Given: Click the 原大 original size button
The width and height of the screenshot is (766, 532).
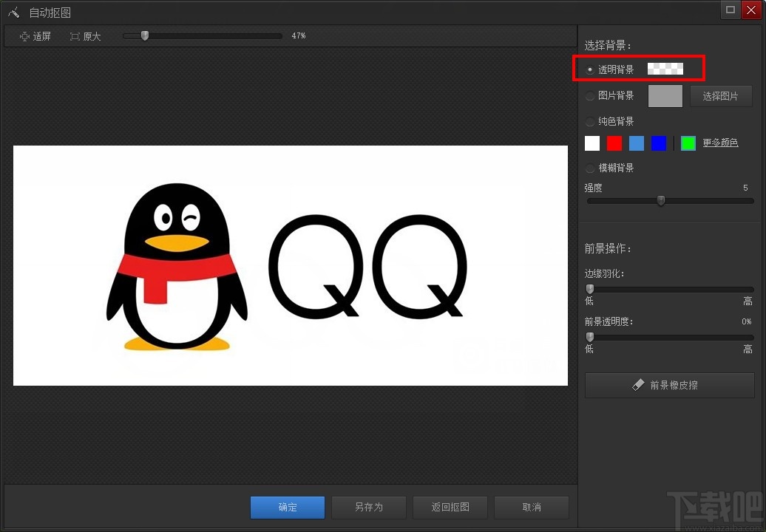Looking at the screenshot, I should 86,36.
